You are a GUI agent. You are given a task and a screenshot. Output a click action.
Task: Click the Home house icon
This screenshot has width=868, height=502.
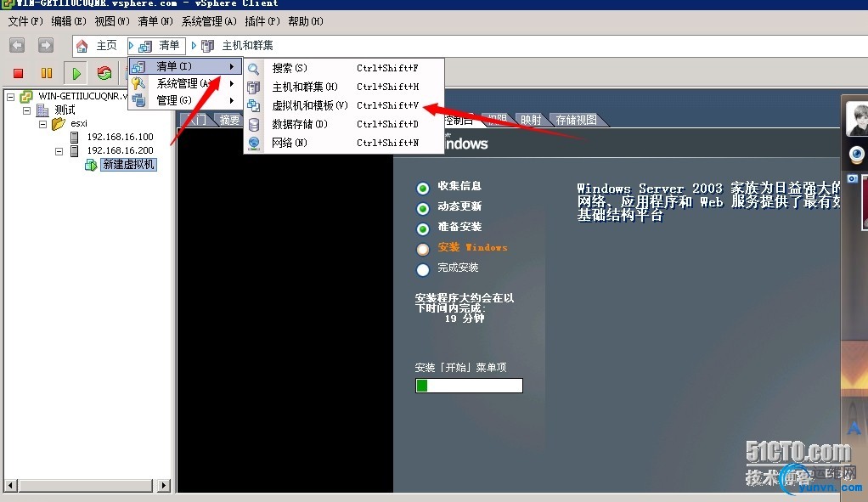[x=82, y=45]
